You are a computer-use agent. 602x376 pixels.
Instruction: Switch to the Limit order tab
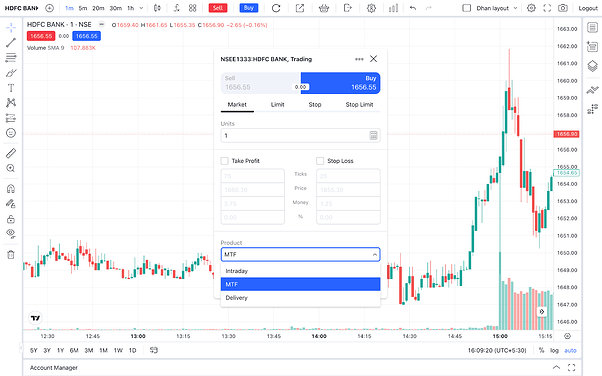(277, 104)
